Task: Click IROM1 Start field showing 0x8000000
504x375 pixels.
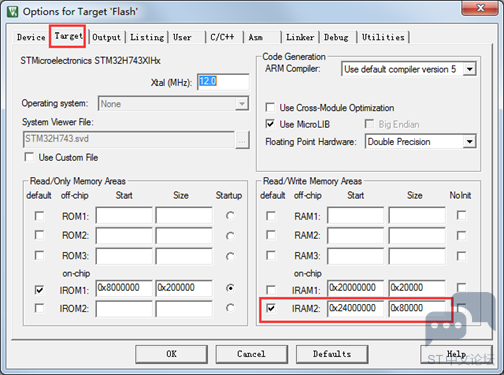Action: click(124, 288)
